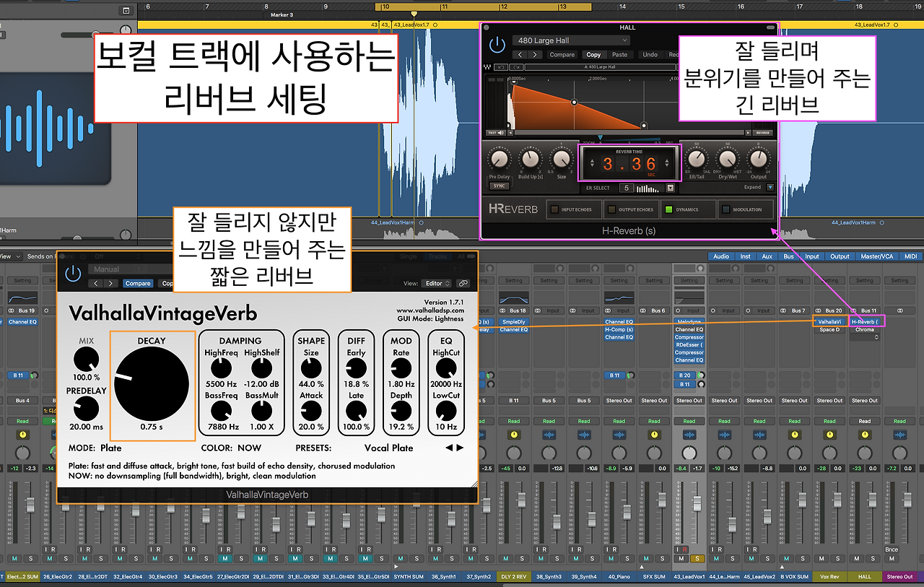Click the stereo format icon beside Bus 18

[503, 311]
